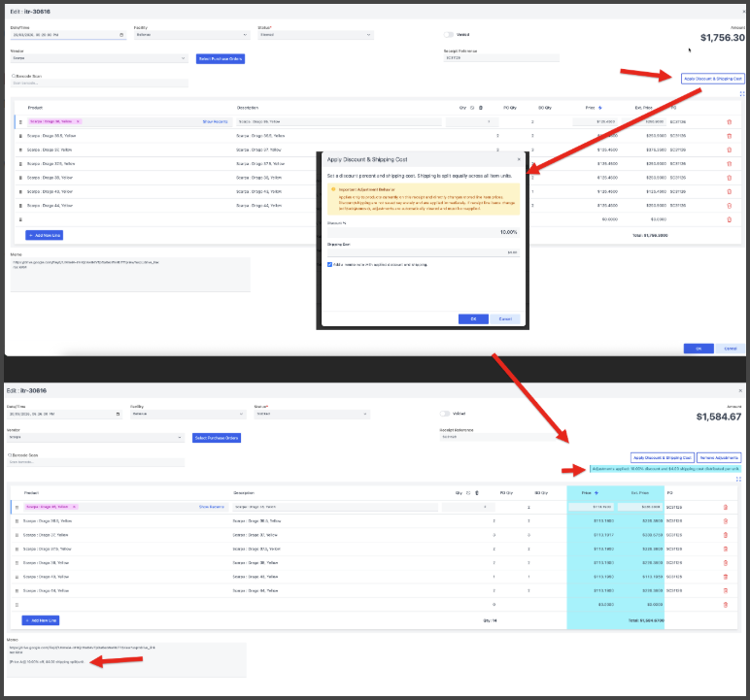Expand the Vendor dropdown in the lower form
The height and width of the screenshot is (700, 750).
pyautogui.click(x=181, y=438)
